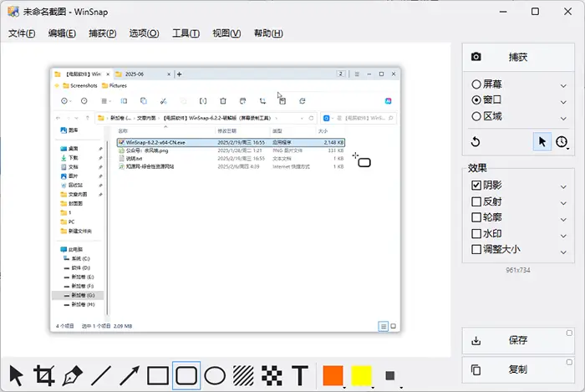The image size is (585, 392).
Task: Open the yellow color swatch
Action: point(361,375)
